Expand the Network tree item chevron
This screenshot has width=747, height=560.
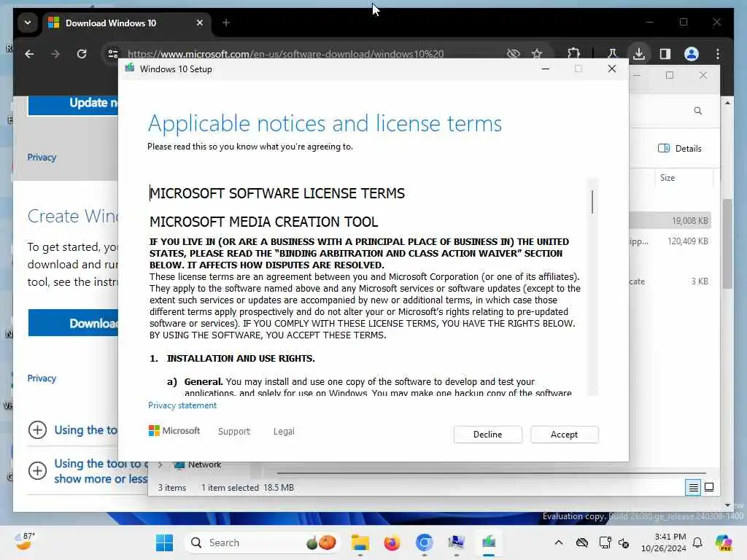pyautogui.click(x=160, y=464)
